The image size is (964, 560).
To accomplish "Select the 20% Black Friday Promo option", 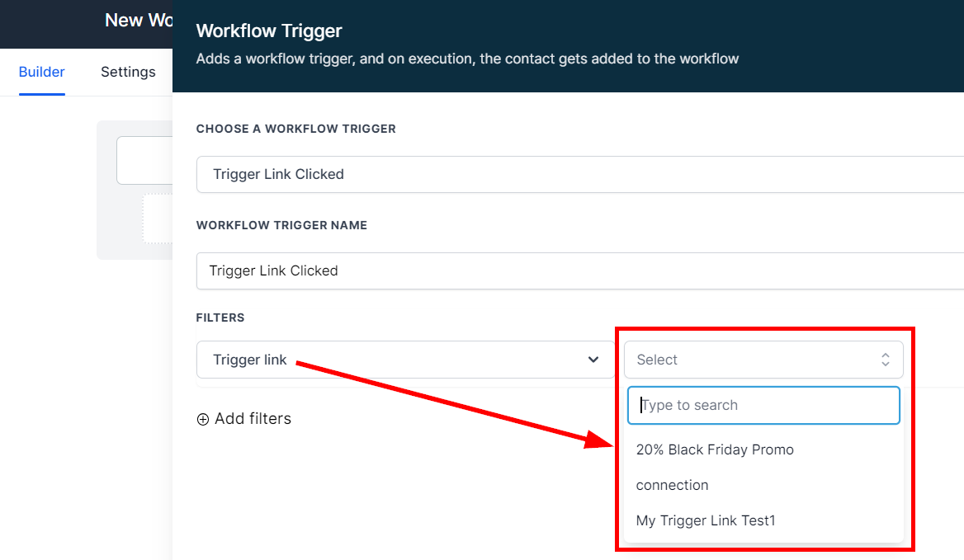I will click(x=715, y=449).
